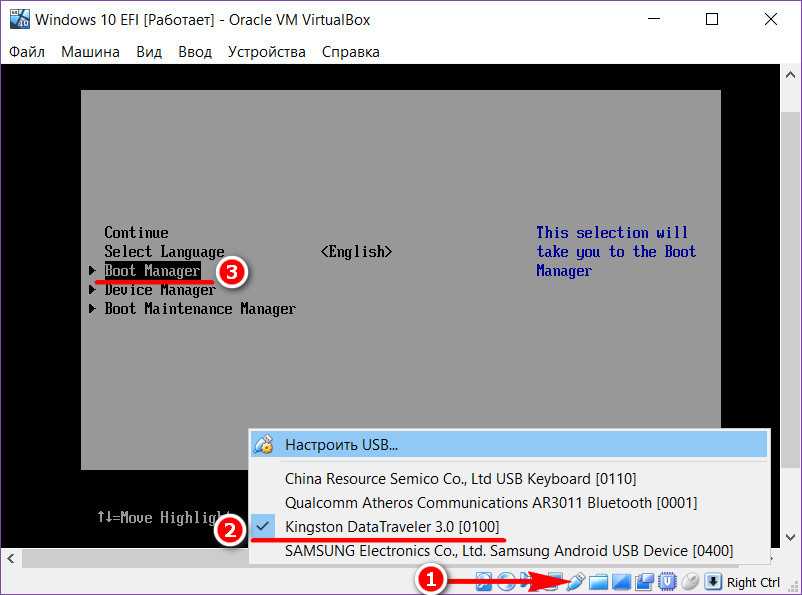The height and width of the screenshot is (595, 802).
Task: Click the USB devices icon in status bar
Action: [576, 582]
